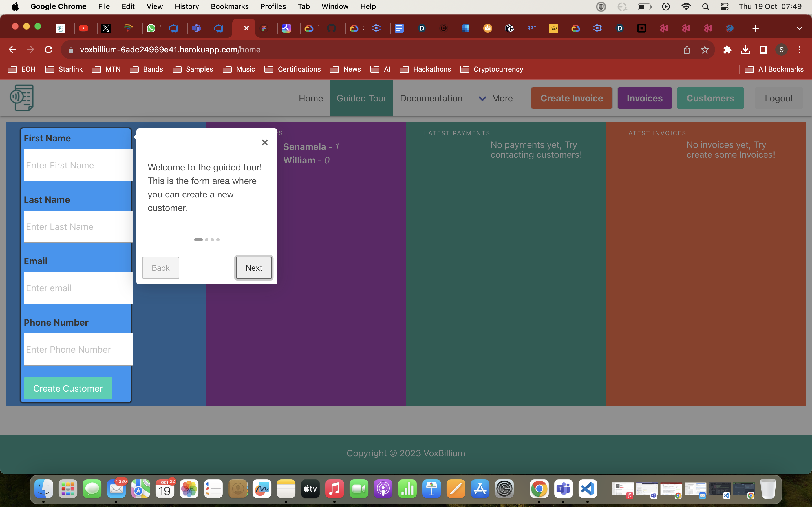This screenshot has width=812, height=507.
Task: Open a new tab with plus icon
Action: pos(755,28)
